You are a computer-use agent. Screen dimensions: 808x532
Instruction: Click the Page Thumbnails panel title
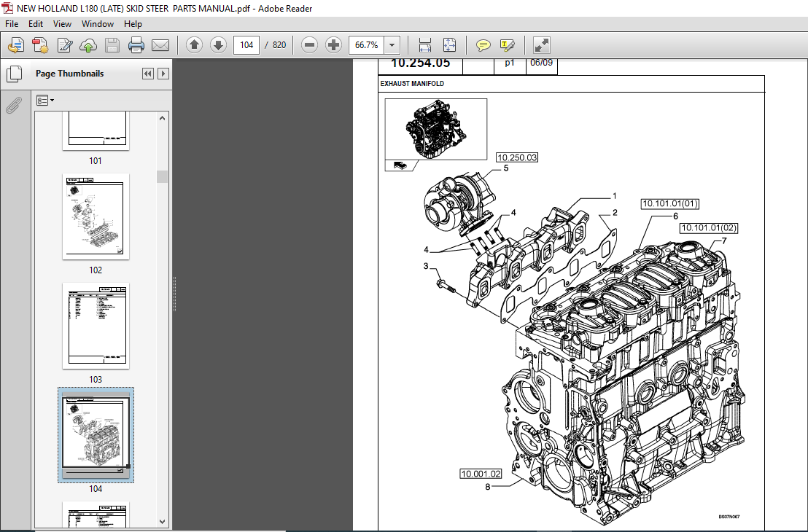pos(69,74)
